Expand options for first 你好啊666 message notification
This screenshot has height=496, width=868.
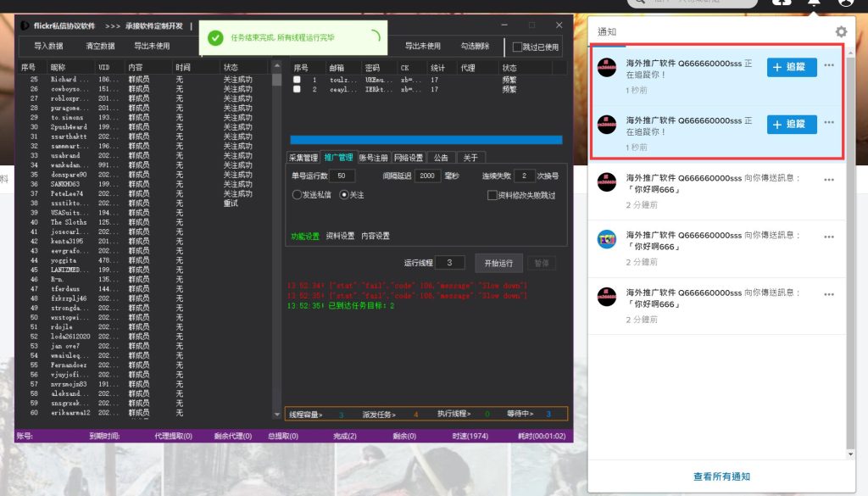point(829,180)
